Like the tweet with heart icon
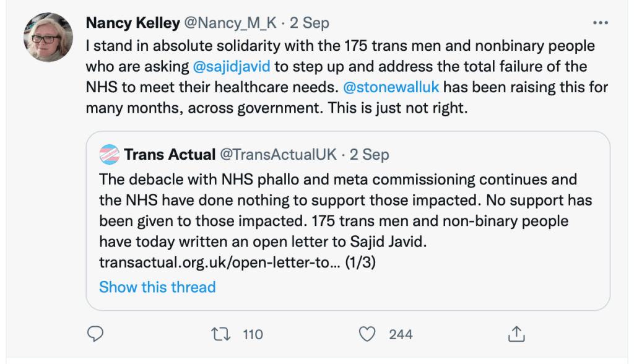This screenshot has height=364, width=634. click(x=368, y=334)
